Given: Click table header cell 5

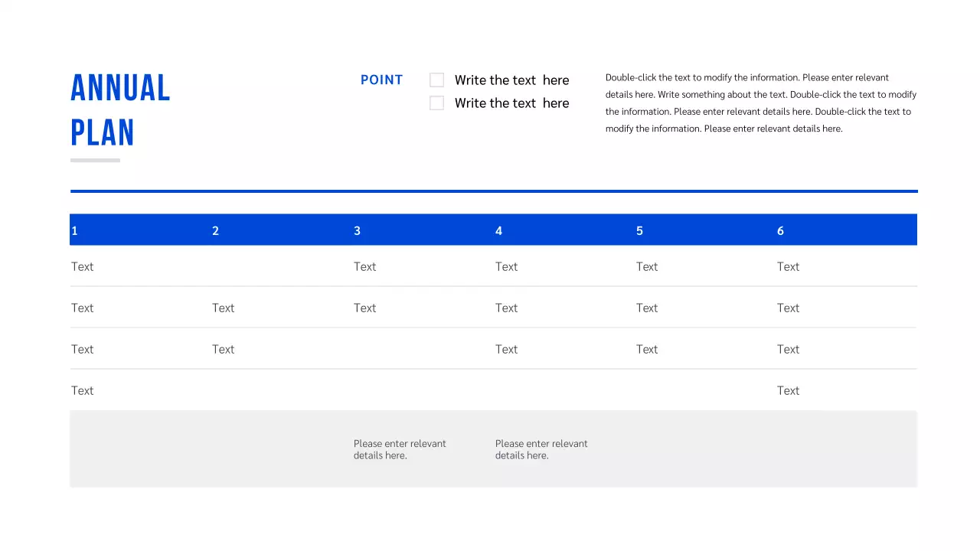Looking at the screenshot, I should point(639,231).
